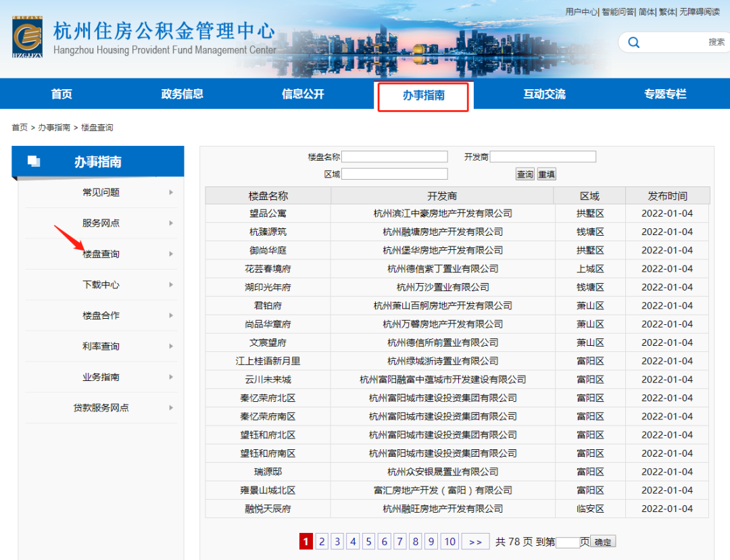Click the Hangzhou Provident Fund logo
This screenshot has width=730, height=560.
[x=27, y=36]
